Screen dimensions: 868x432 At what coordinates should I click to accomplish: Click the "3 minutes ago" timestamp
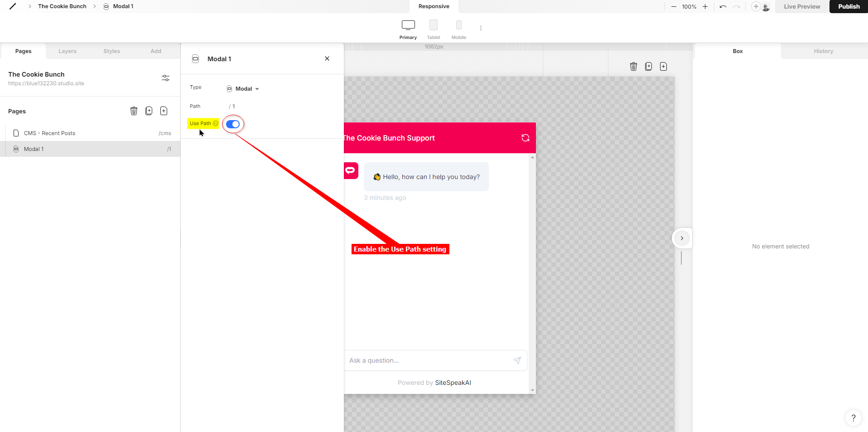click(385, 198)
